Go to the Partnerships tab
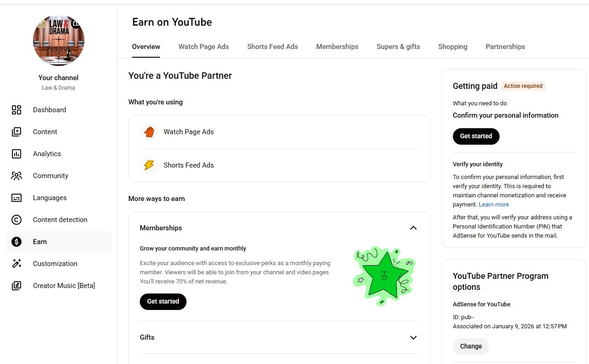Screen dimensions: 589x364 (x=505, y=47)
